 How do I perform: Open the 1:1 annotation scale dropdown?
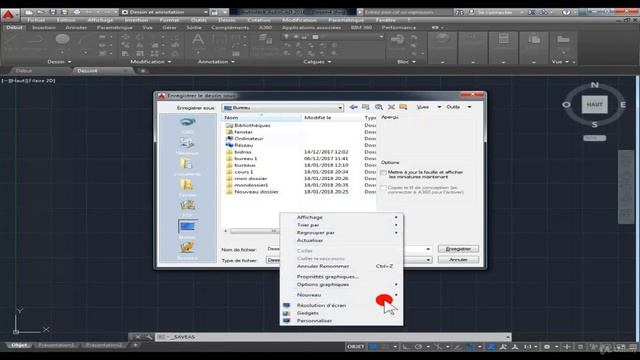(x=530, y=347)
